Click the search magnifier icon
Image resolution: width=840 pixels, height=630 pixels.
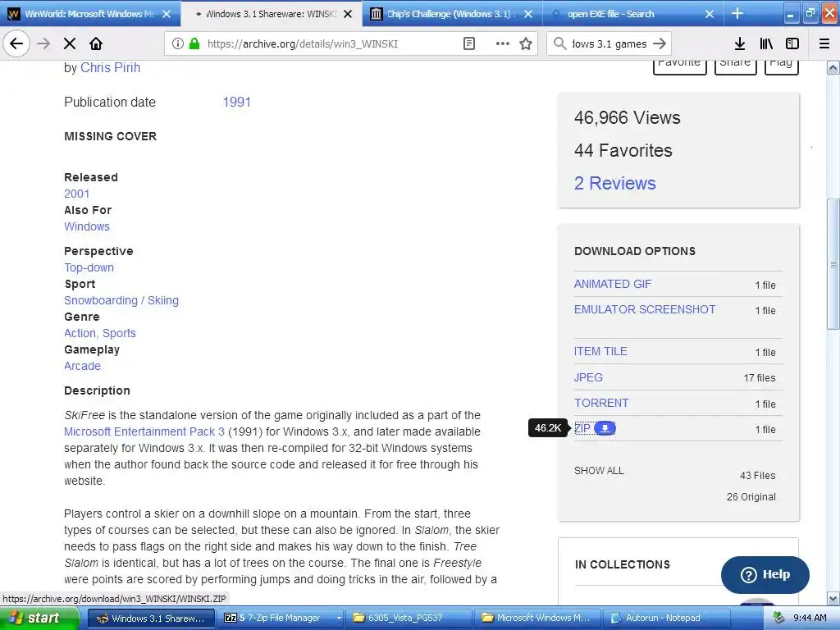pyautogui.click(x=559, y=43)
